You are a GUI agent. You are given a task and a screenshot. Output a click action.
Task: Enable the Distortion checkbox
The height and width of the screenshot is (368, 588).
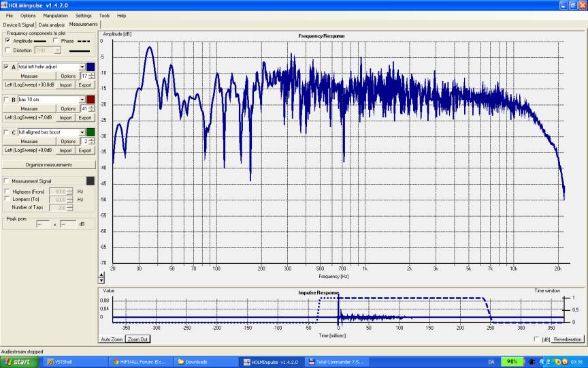tap(8, 50)
